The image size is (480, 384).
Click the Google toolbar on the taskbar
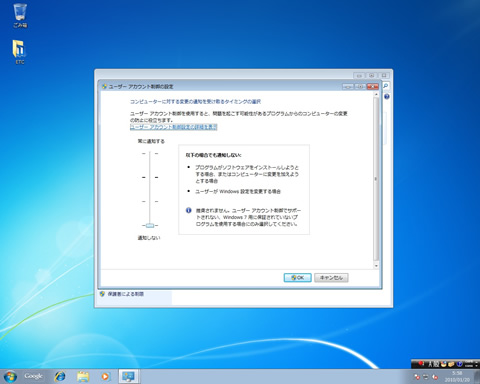tap(33, 376)
